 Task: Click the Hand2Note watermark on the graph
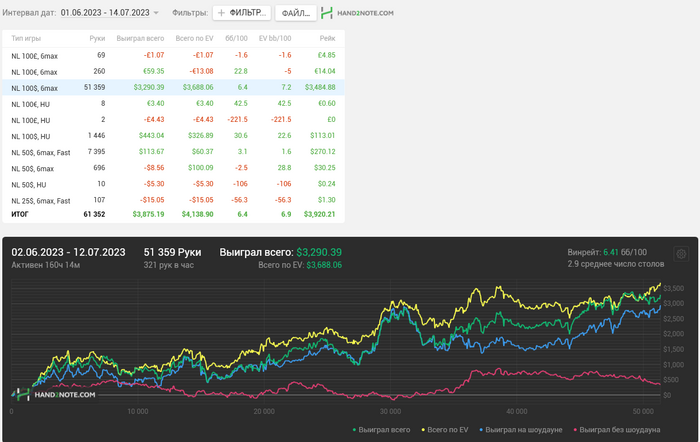point(60,395)
